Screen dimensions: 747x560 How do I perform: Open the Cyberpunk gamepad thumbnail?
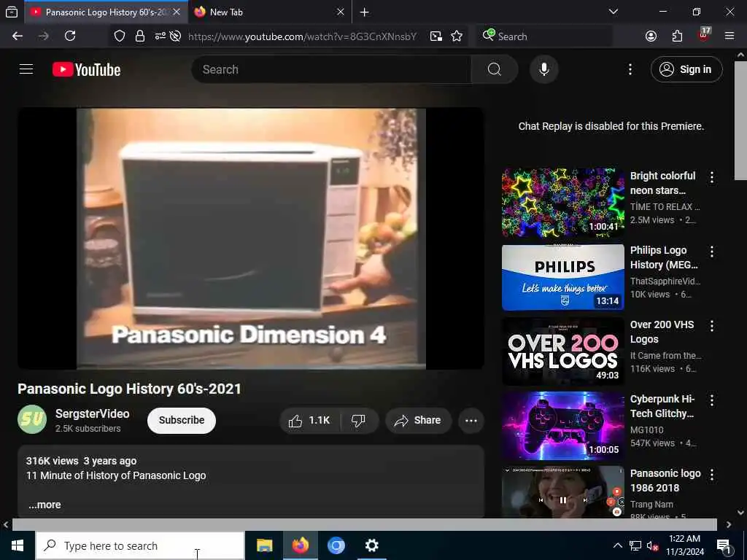pyautogui.click(x=562, y=425)
